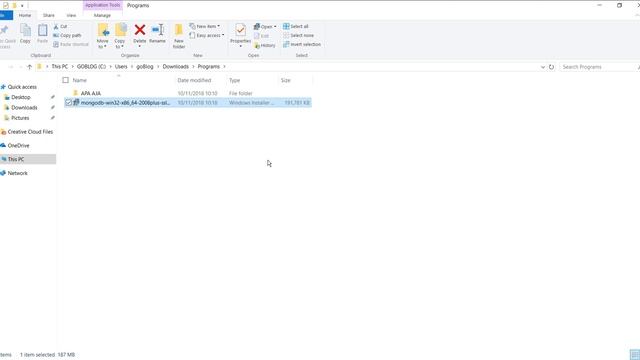The width and height of the screenshot is (640, 360).
Task: Sort files by the Name column header
Action: 80,80
